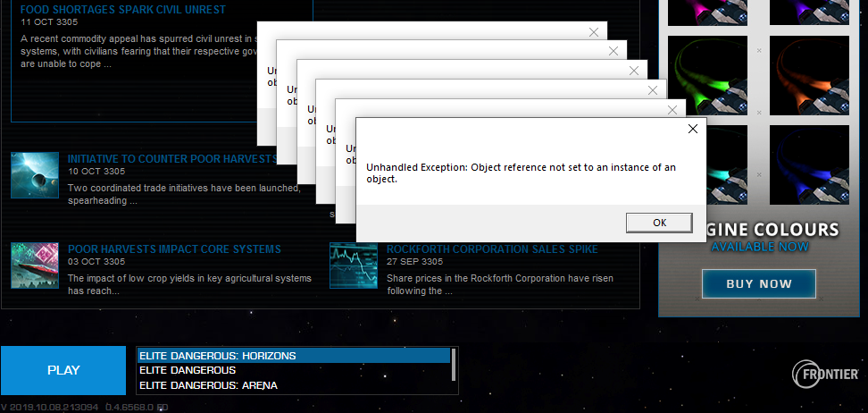Click the game list scrollbar
Viewport: 868px width, 413px height.
point(454,364)
